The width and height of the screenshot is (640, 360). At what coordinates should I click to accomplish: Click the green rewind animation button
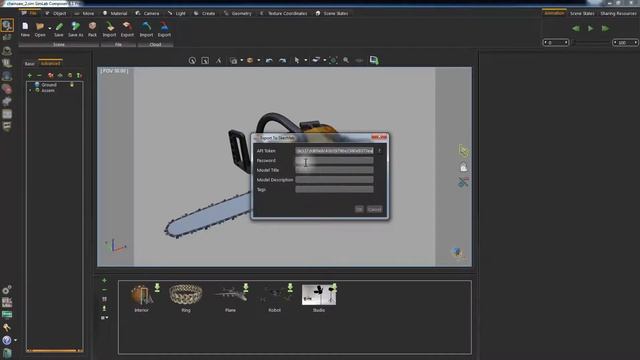click(576, 28)
